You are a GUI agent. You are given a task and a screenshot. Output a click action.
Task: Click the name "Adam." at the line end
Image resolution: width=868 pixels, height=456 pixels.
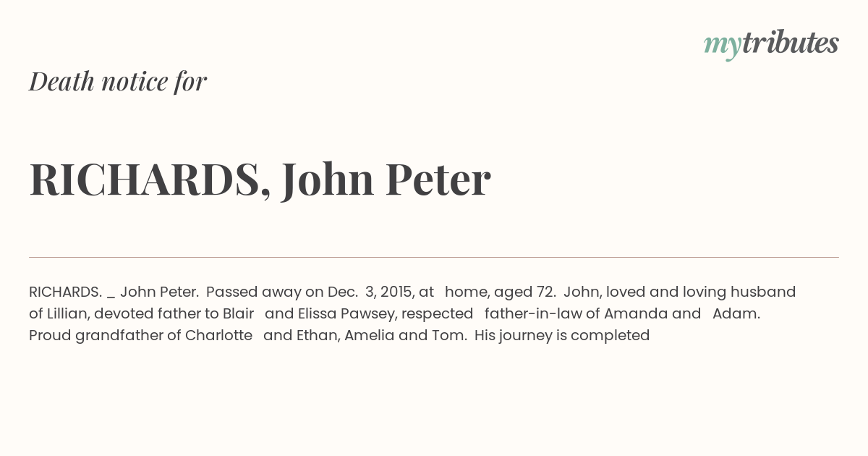pos(736,313)
